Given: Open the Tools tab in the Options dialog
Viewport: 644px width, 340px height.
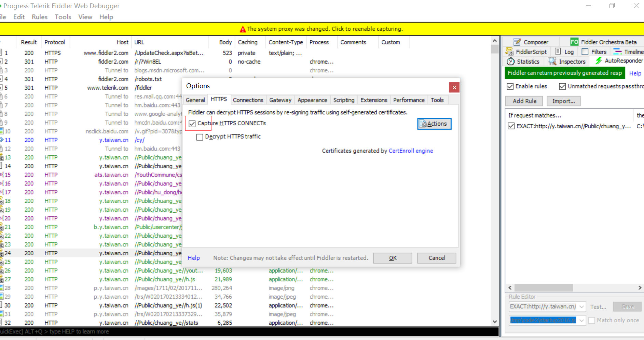Looking at the screenshot, I should [437, 100].
